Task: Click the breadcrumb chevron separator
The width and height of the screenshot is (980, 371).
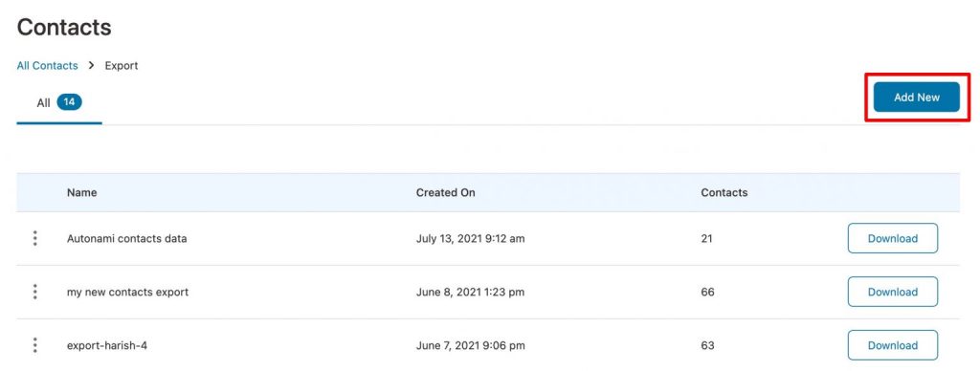Action: tap(91, 65)
